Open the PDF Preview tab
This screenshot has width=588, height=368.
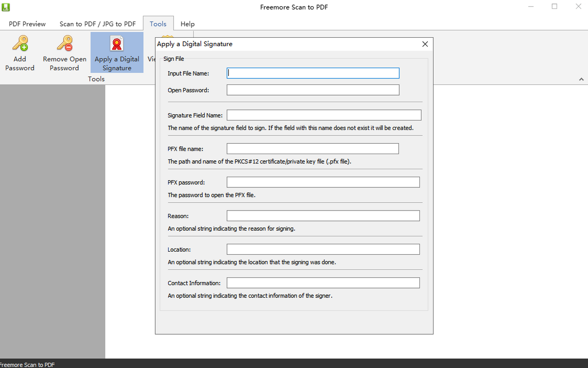(x=27, y=24)
